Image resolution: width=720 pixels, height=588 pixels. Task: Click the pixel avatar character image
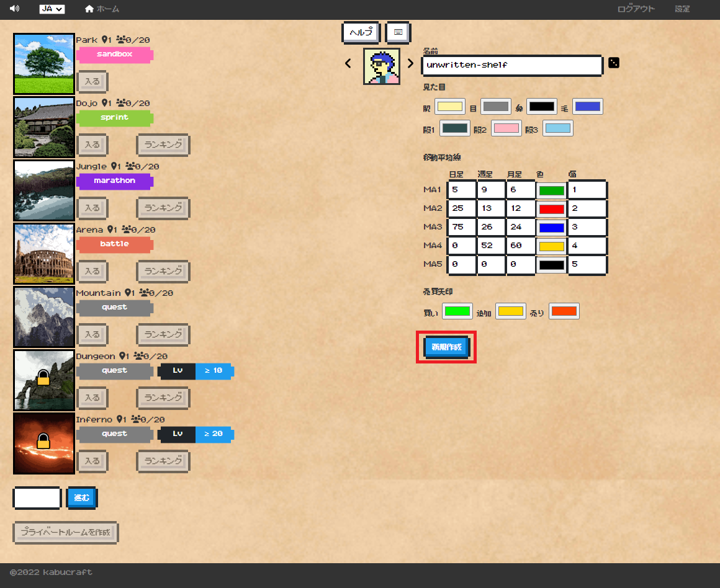[381, 66]
